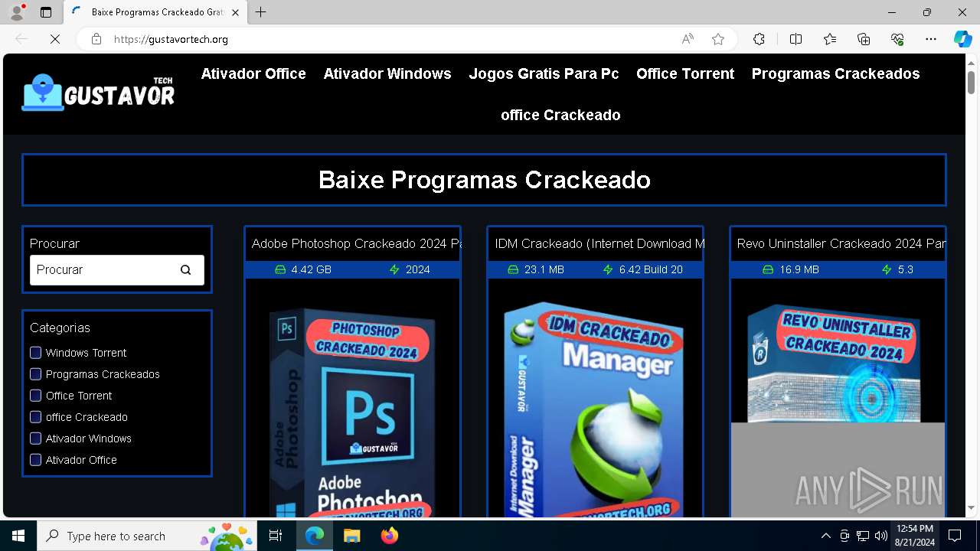View site information padlock icon
The width and height of the screenshot is (980, 551).
coord(96,39)
